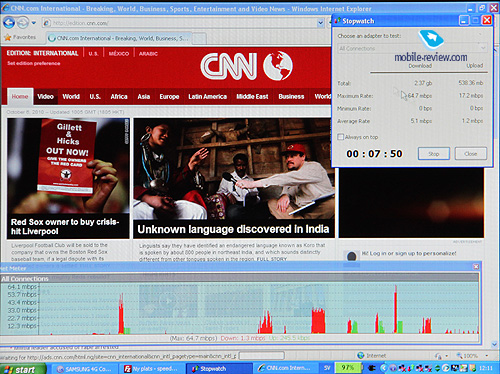The height and width of the screenshot is (374, 500).
Task: Switch to U.S. edition link
Action: [93, 54]
